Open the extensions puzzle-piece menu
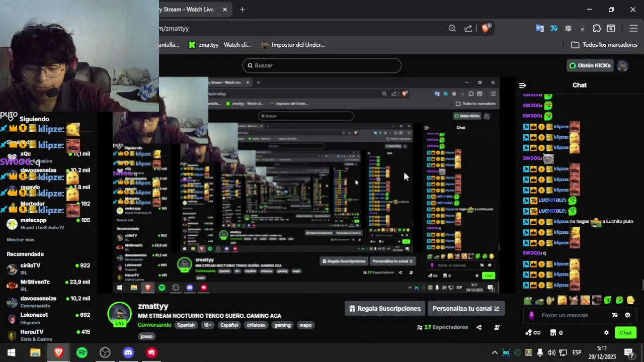This screenshot has height=362, width=644. click(597, 28)
